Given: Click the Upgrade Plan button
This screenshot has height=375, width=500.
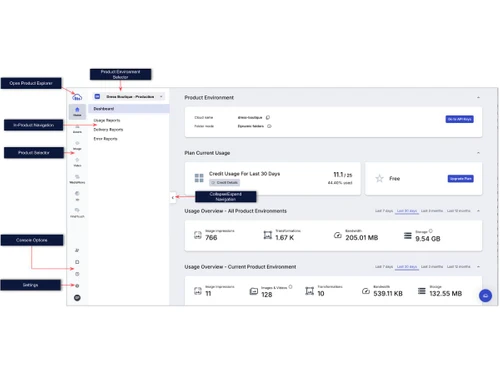Looking at the screenshot, I should click(x=460, y=179).
